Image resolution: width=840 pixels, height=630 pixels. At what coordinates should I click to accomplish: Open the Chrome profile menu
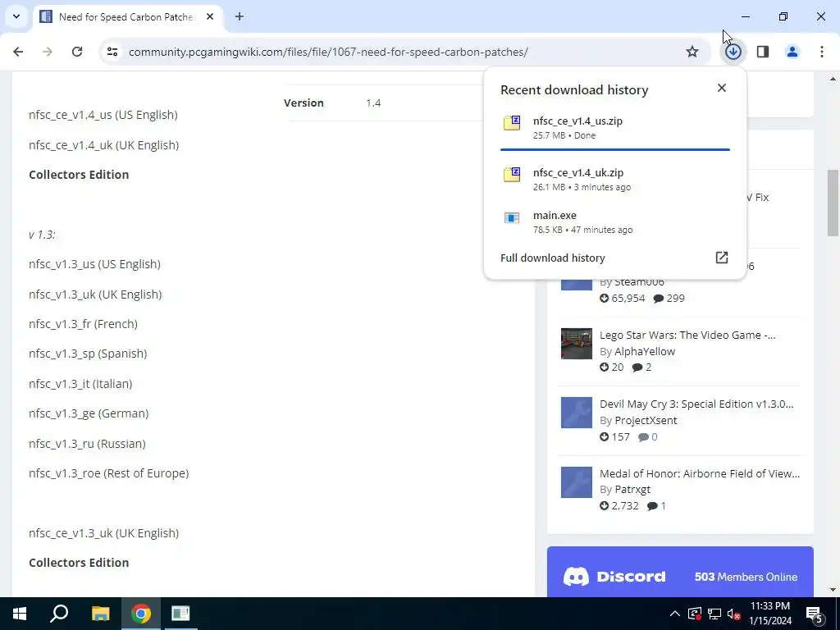(x=792, y=52)
